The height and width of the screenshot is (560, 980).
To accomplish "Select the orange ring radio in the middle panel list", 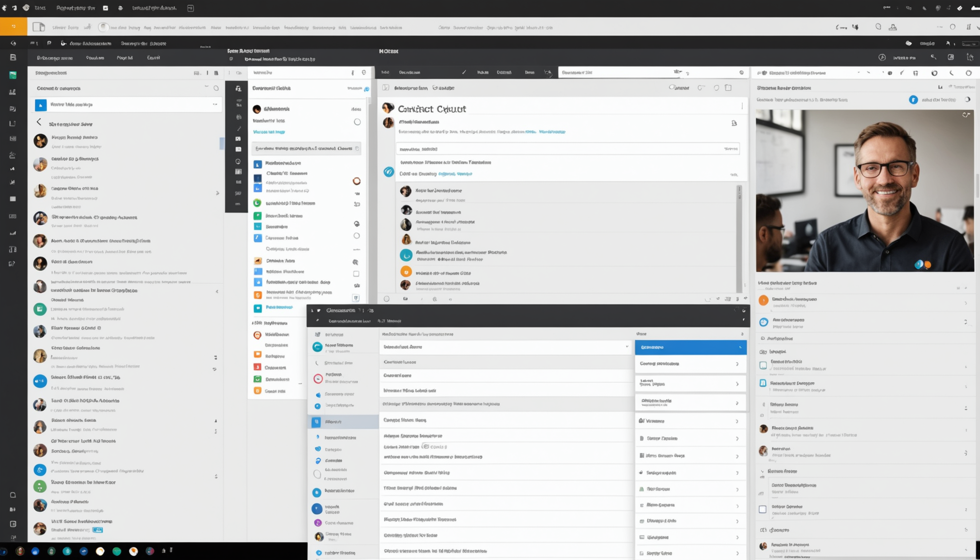I will pyautogui.click(x=357, y=181).
